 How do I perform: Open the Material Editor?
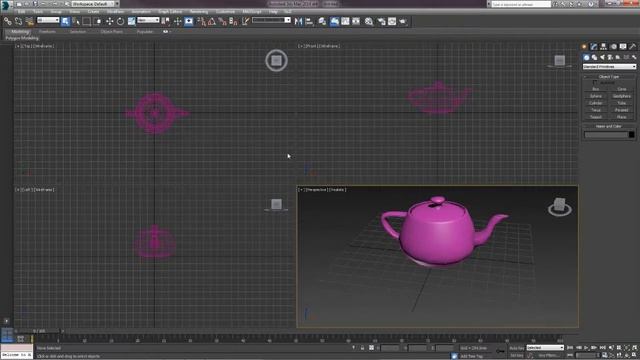pyautogui.click(x=369, y=21)
